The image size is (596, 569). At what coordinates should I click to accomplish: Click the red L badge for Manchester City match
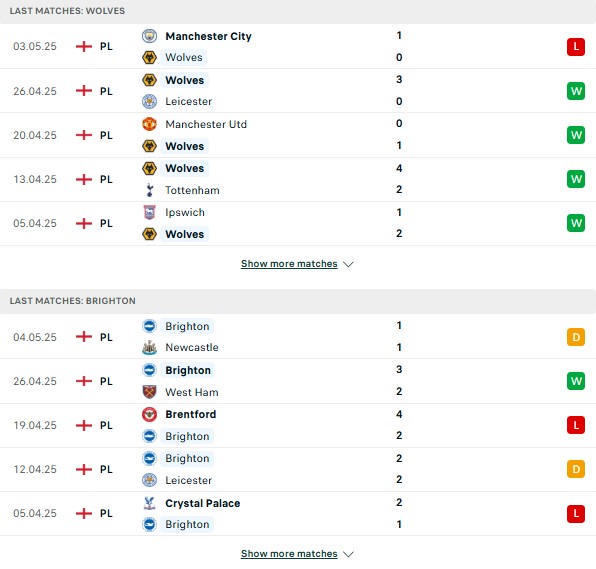tap(576, 47)
